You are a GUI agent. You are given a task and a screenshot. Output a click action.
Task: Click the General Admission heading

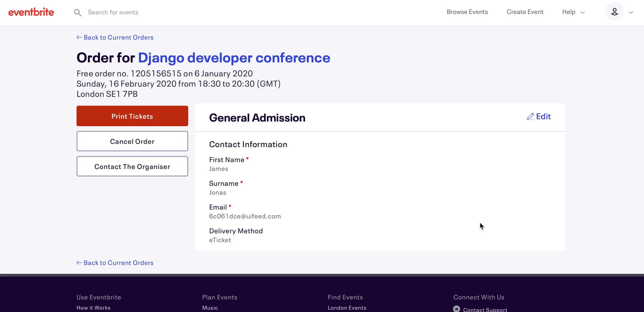[x=257, y=118]
